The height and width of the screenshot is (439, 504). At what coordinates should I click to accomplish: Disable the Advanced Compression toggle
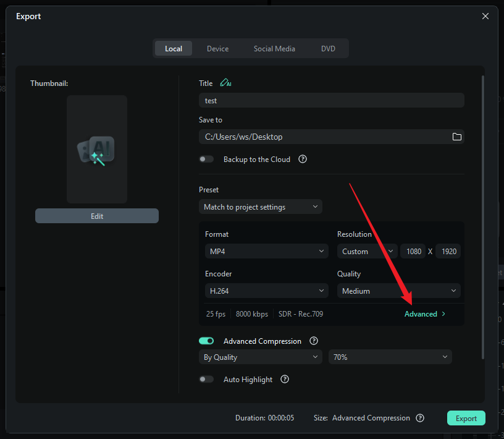206,341
